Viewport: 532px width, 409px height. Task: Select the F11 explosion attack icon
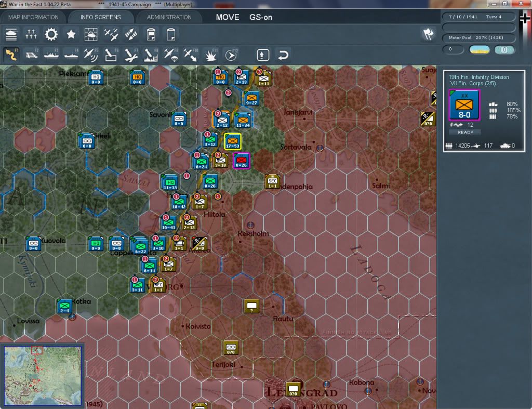click(211, 55)
